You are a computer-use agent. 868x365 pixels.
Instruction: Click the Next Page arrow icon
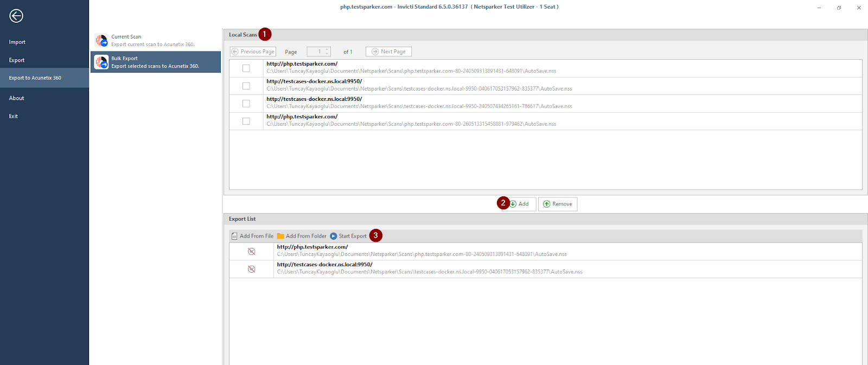pos(375,52)
